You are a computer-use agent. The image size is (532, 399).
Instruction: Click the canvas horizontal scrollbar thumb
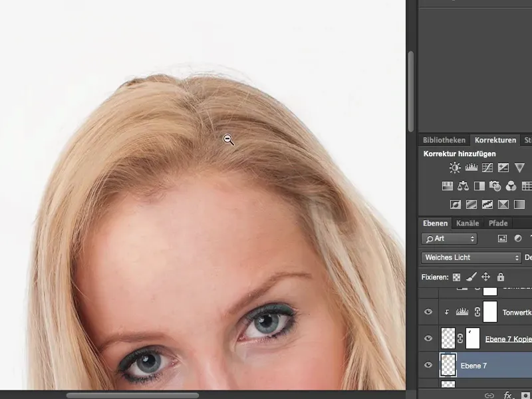click(132, 395)
